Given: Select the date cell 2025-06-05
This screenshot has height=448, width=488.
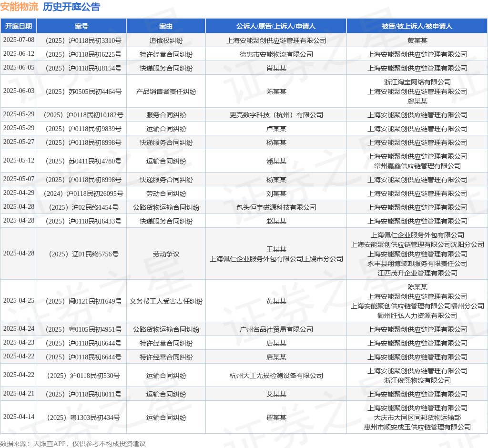Looking at the screenshot, I should click(19, 68).
